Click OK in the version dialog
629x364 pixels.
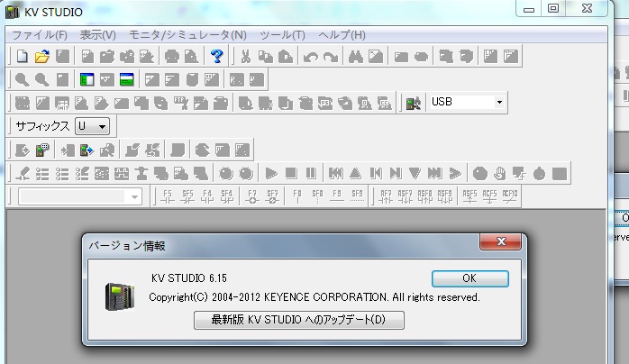pyautogui.click(x=470, y=278)
